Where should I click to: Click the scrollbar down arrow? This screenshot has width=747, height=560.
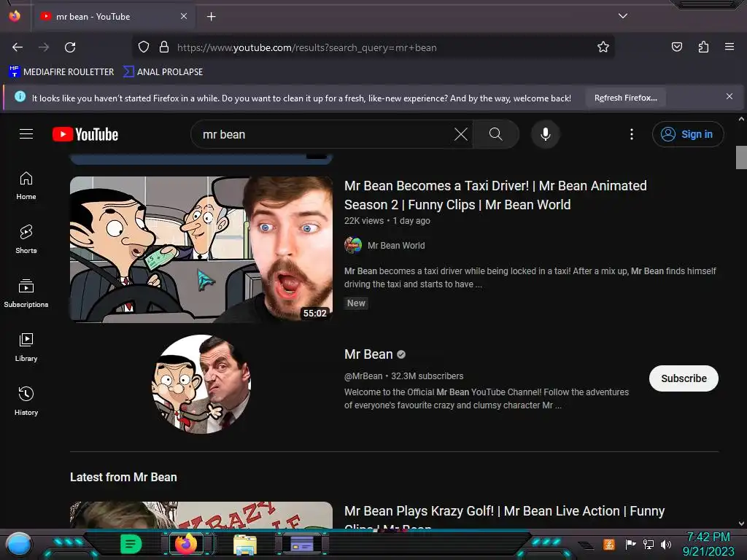(x=741, y=524)
